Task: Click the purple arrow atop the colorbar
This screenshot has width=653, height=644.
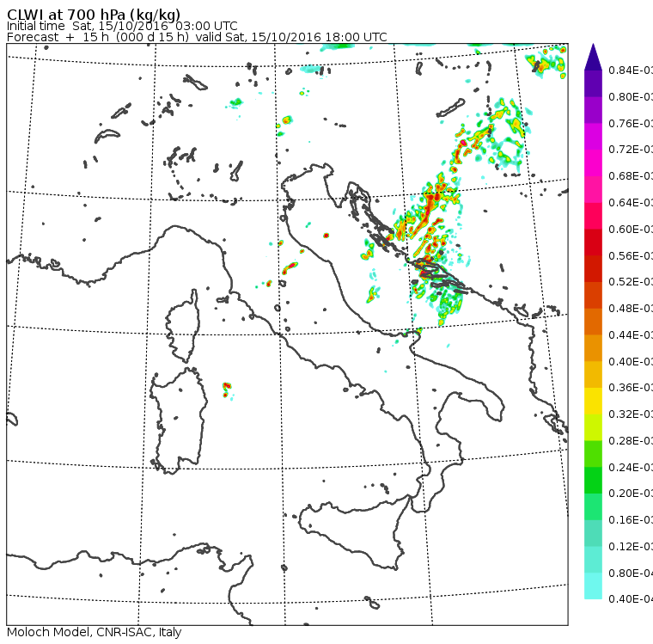Action: pos(593,57)
